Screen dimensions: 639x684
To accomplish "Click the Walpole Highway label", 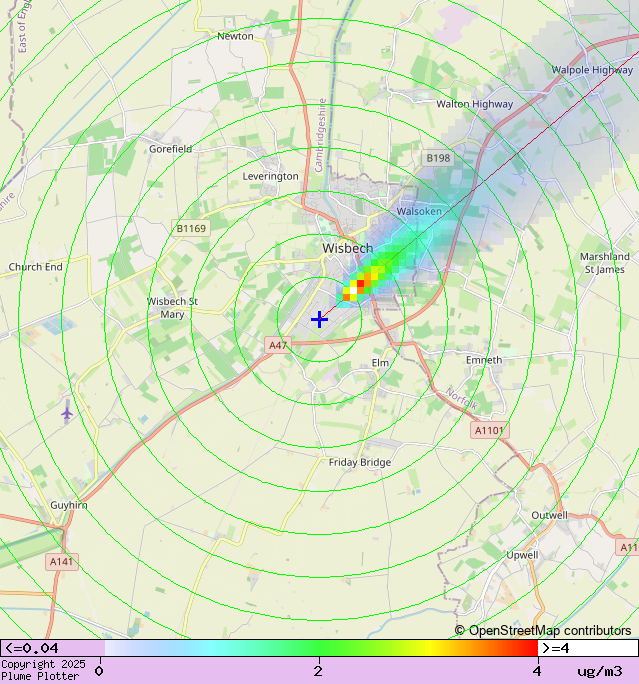I will point(592,70).
